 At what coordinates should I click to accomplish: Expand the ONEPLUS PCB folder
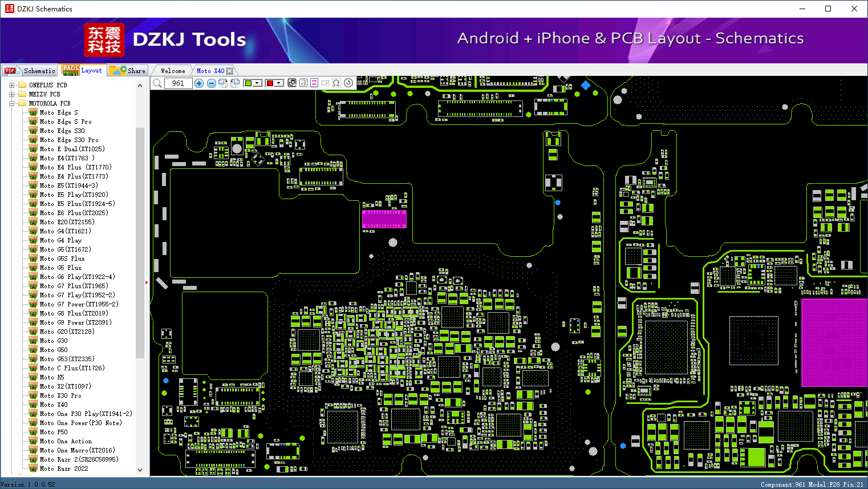tap(11, 85)
